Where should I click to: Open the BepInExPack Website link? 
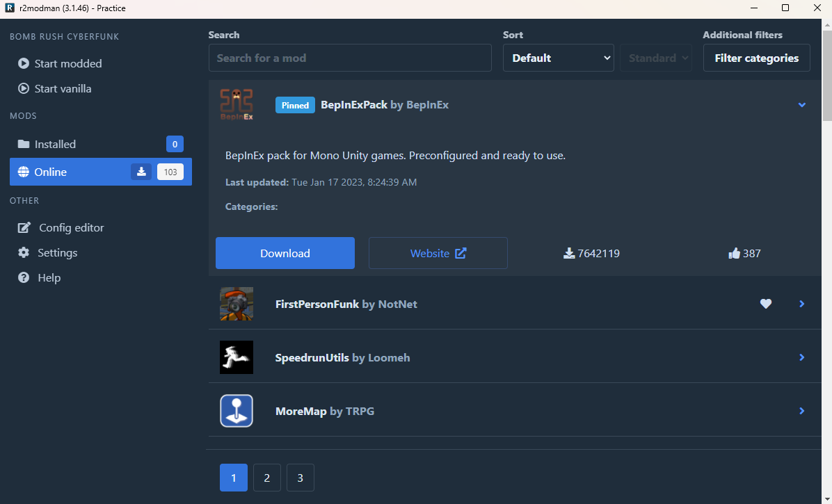tap(438, 253)
